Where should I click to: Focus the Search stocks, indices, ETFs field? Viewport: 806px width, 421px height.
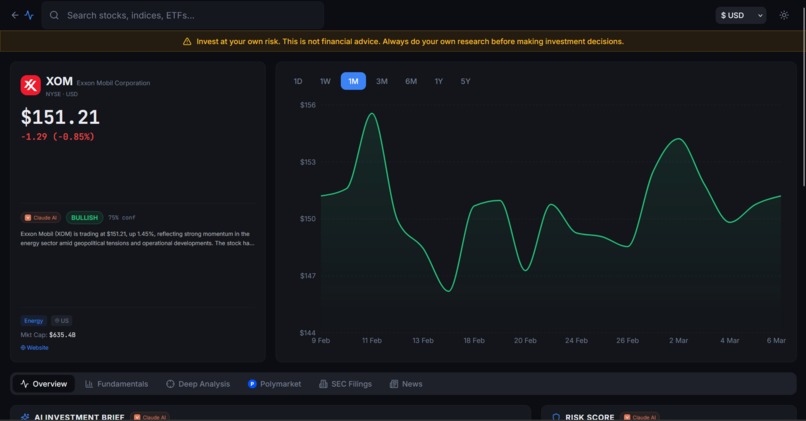point(183,15)
